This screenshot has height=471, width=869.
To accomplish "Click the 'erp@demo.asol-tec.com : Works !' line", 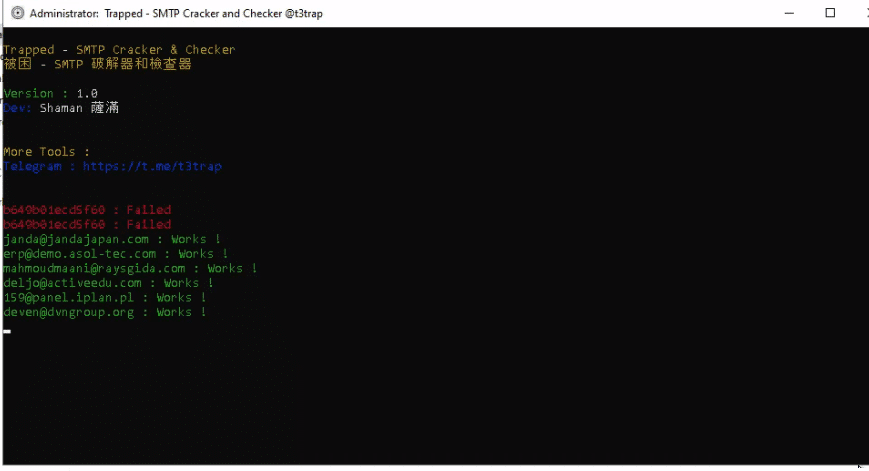I will point(115,254).
